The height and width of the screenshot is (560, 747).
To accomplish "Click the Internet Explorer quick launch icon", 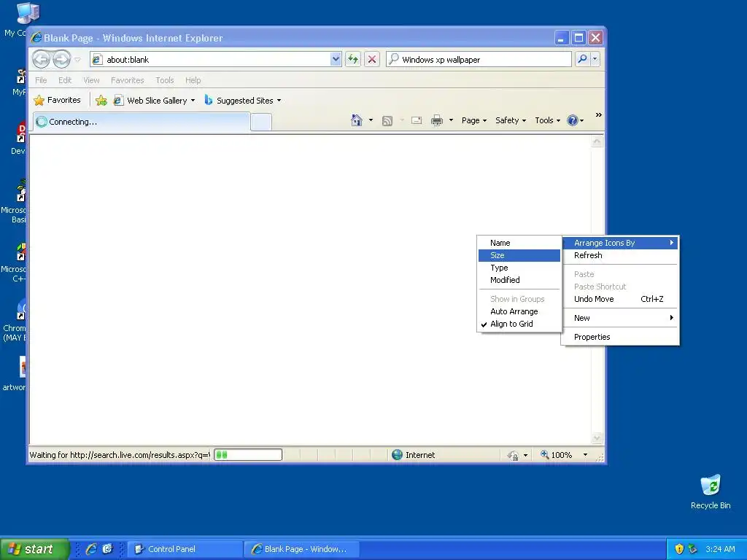I will tap(91, 549).
